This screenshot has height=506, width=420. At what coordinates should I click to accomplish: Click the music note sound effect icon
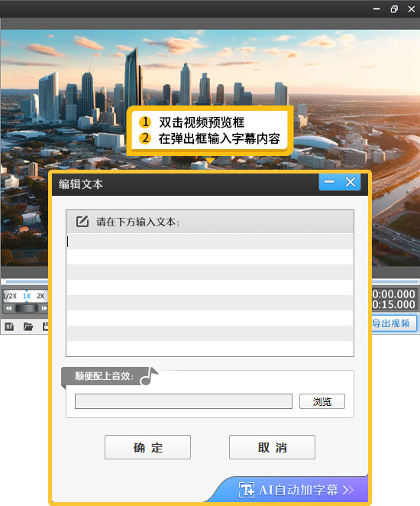[149, 376]
